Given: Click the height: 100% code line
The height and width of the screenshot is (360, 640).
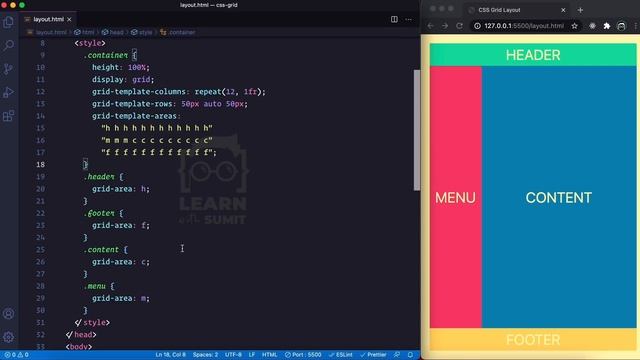Looking at the screenshot, I should pyautogui.click(x=120, y=67).
